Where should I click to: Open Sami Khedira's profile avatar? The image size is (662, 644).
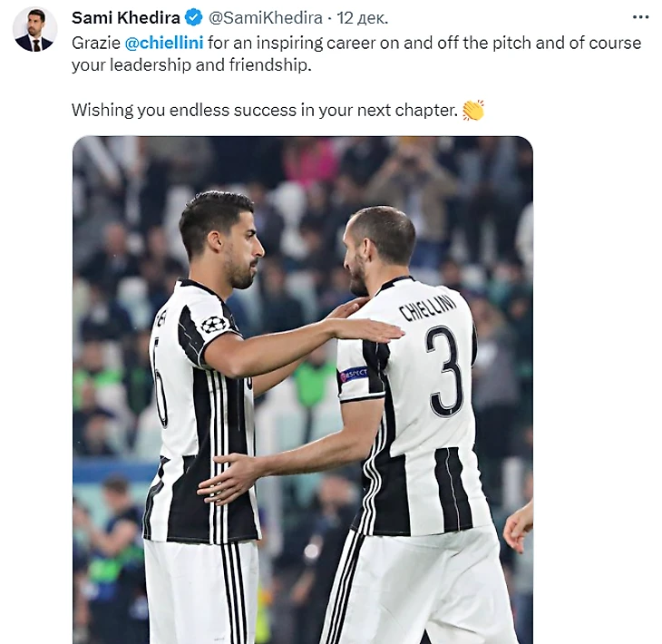(x=34, y=30)
